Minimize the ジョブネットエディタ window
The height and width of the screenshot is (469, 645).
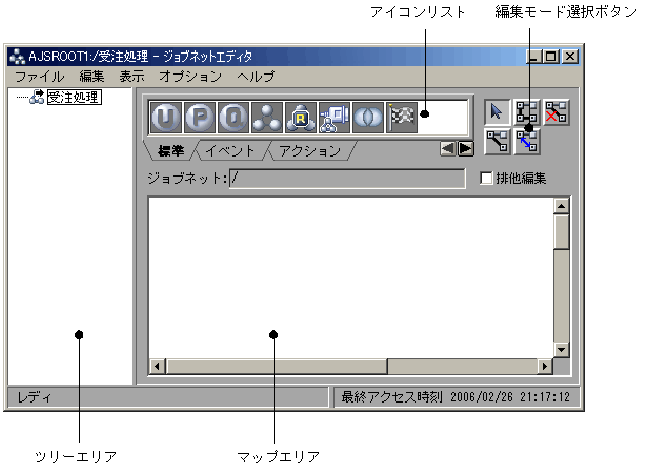[533, 56]
